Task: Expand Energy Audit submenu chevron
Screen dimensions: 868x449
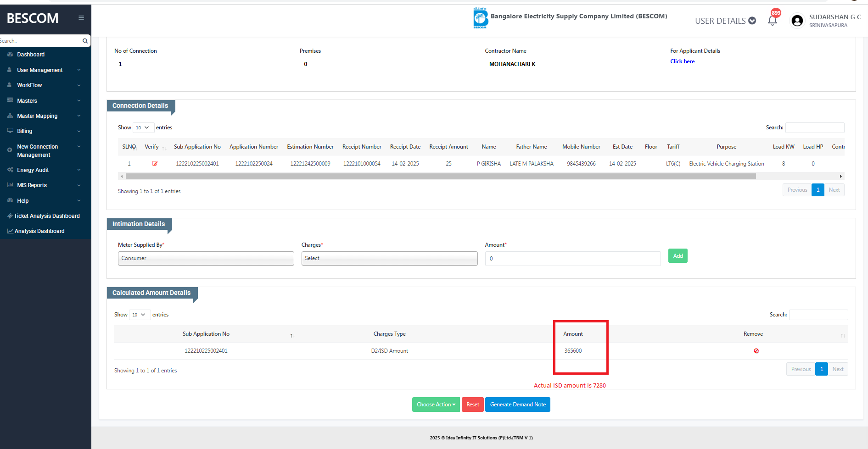Action: [79, 170]
